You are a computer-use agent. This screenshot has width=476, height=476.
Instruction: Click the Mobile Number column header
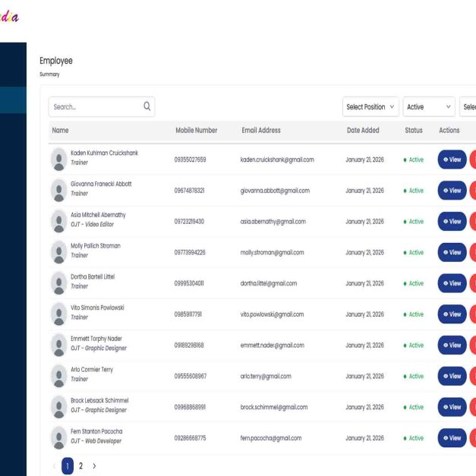[197, 131]
